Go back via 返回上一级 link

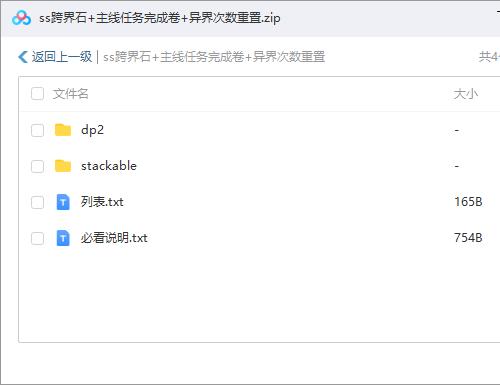[62, 57]
